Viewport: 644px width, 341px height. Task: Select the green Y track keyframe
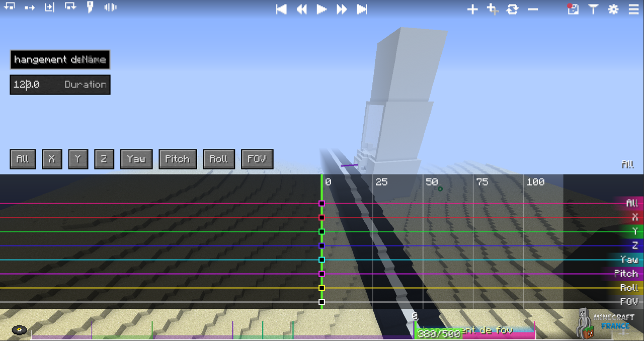(322, 232)
